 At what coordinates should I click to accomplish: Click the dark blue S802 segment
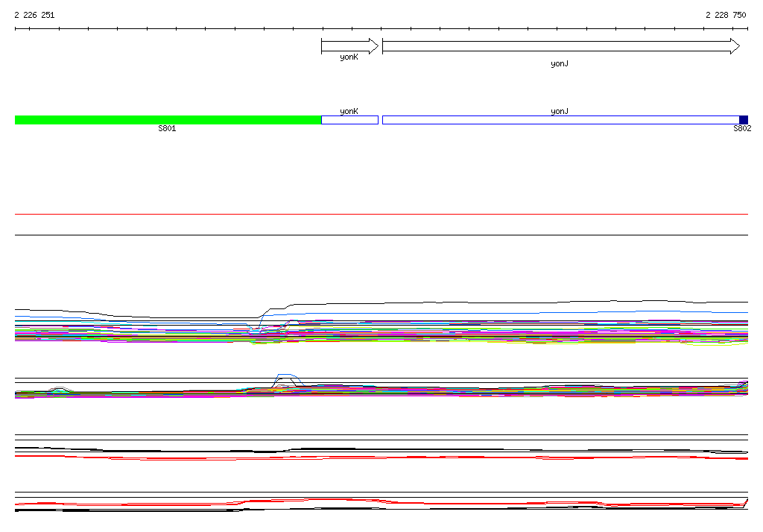click(744, 120)
